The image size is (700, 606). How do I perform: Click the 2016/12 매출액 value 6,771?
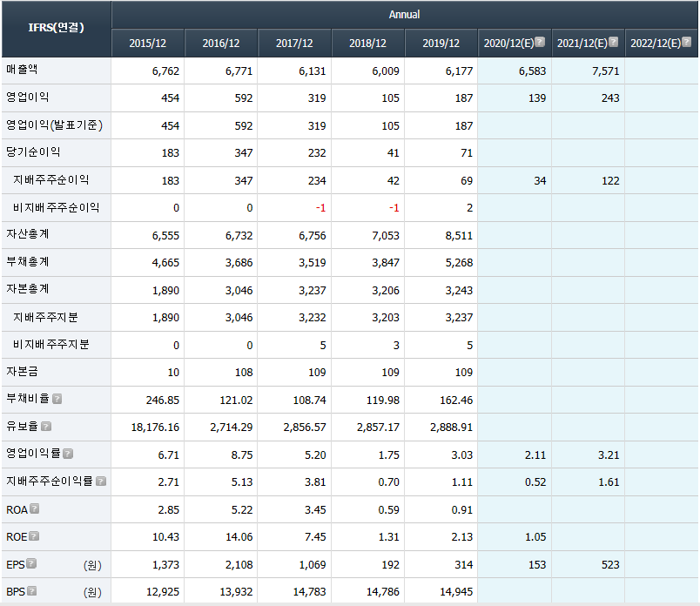coord(239,71)
